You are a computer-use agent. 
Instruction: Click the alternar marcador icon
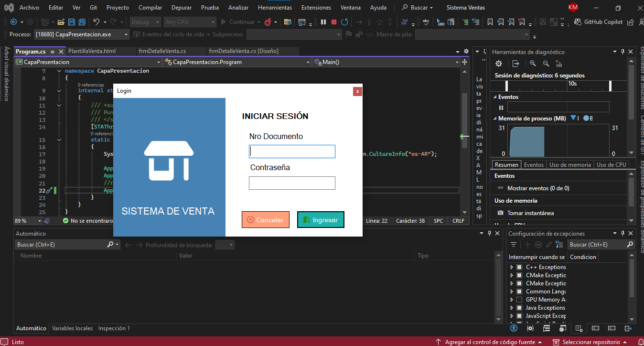click(x=490, y=22)
